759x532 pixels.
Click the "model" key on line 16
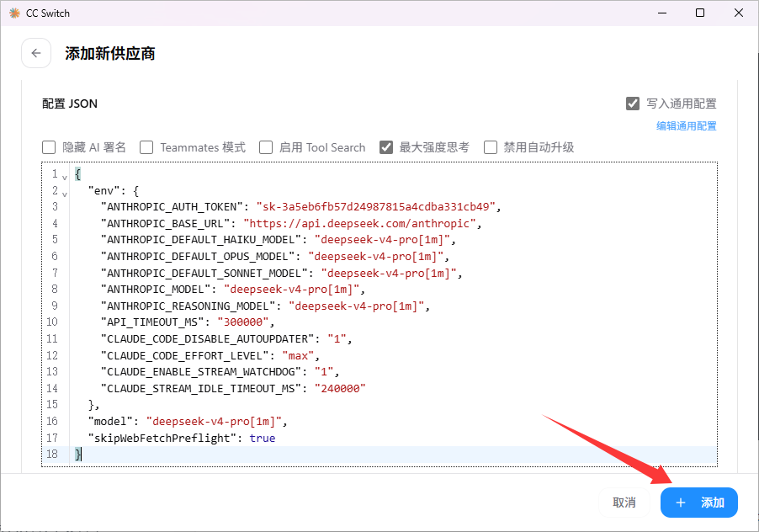tap(110, 422)
